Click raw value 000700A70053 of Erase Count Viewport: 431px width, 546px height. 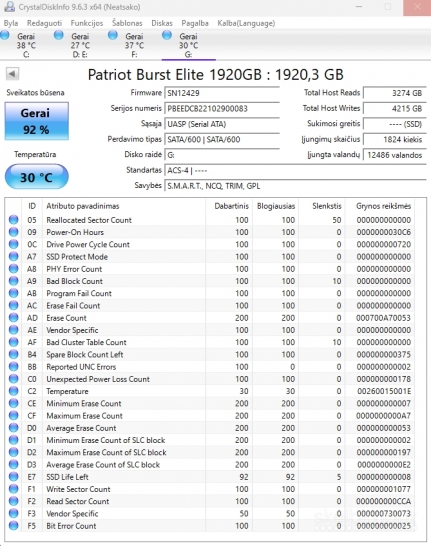(383, 318)
